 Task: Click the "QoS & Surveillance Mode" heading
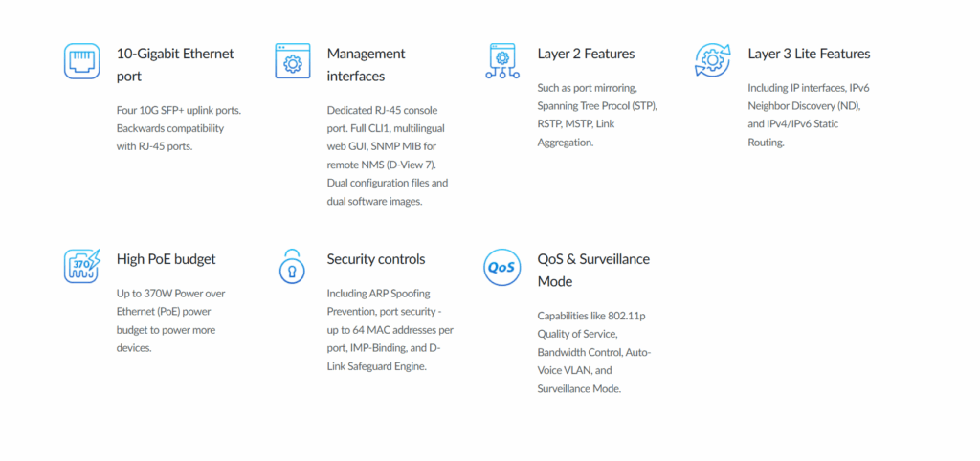(593, 270)
